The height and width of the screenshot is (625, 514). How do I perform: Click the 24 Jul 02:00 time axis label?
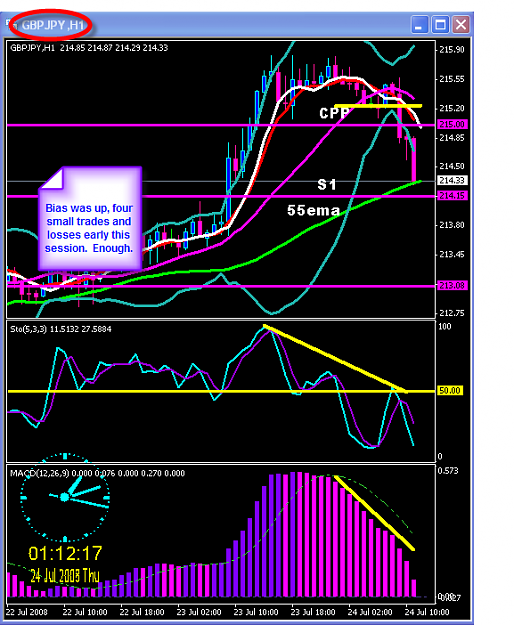(x=370, y=612)
